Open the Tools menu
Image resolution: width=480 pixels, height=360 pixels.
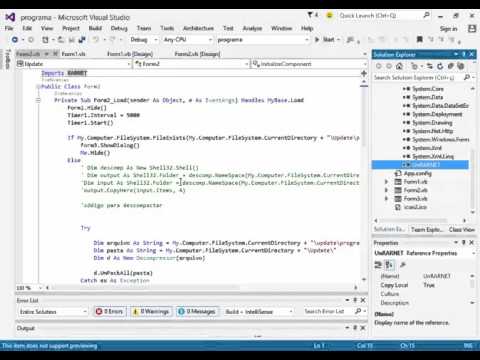click(x=167, y=28)
